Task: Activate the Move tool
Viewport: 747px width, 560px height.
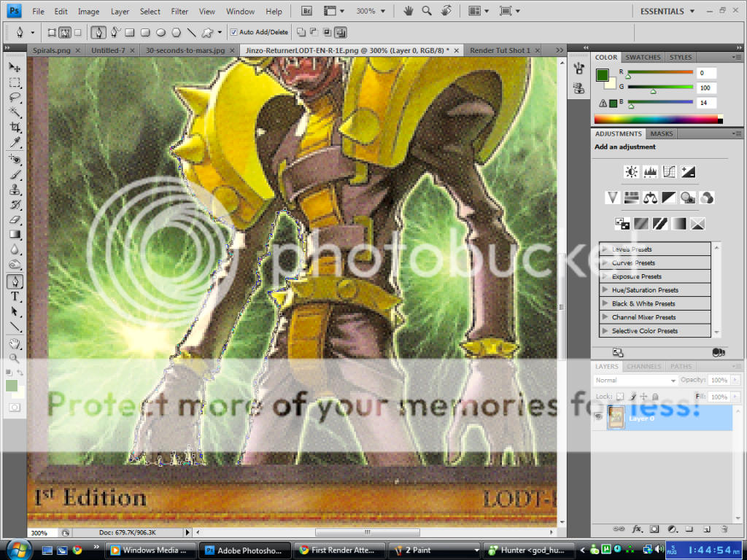Action: (13, 66)
